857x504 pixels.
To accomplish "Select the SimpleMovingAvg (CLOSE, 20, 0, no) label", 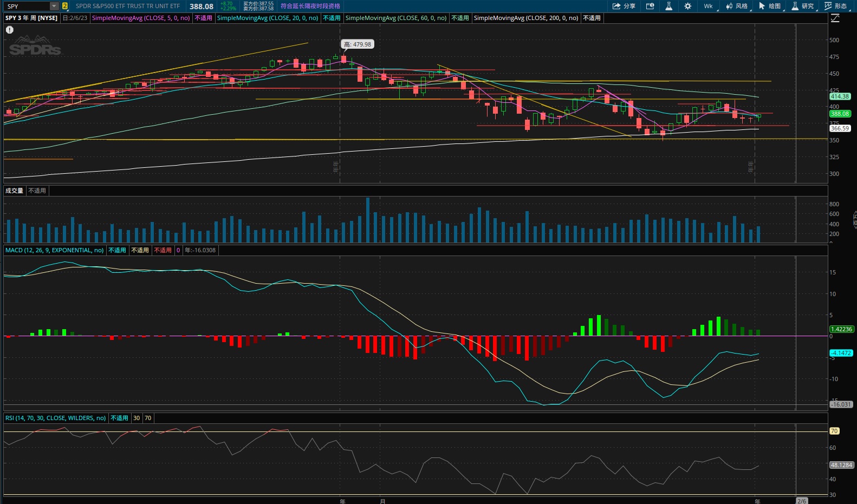I will pyautogui.click(x=268, y=18).
